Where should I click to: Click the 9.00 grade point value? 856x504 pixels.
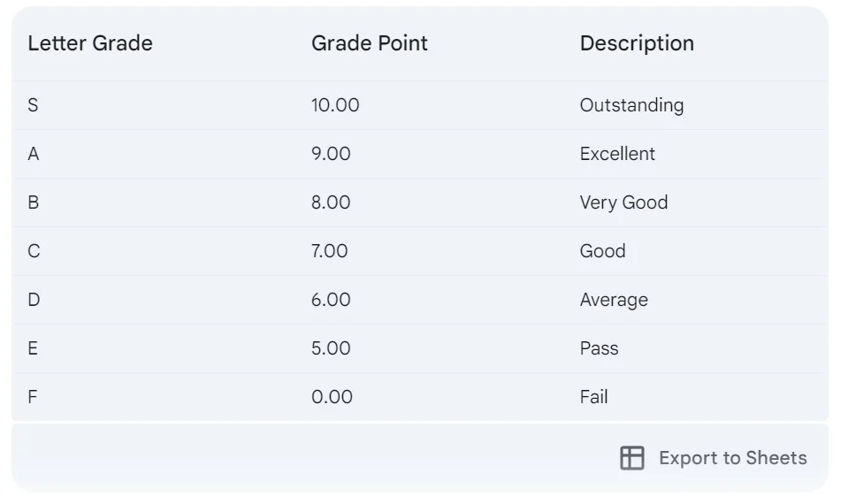click(331, 154)
